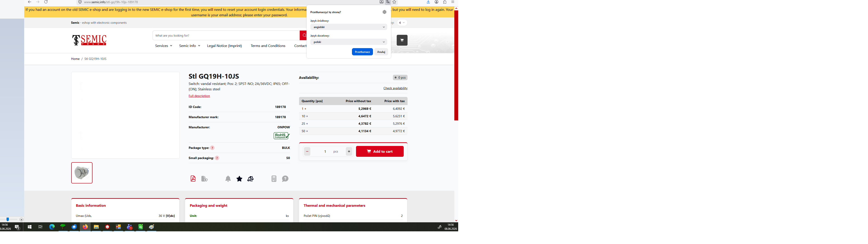The image size is (868, 244).
Task: Expand the Semic Info menu
Action: (x=189, y=46)
